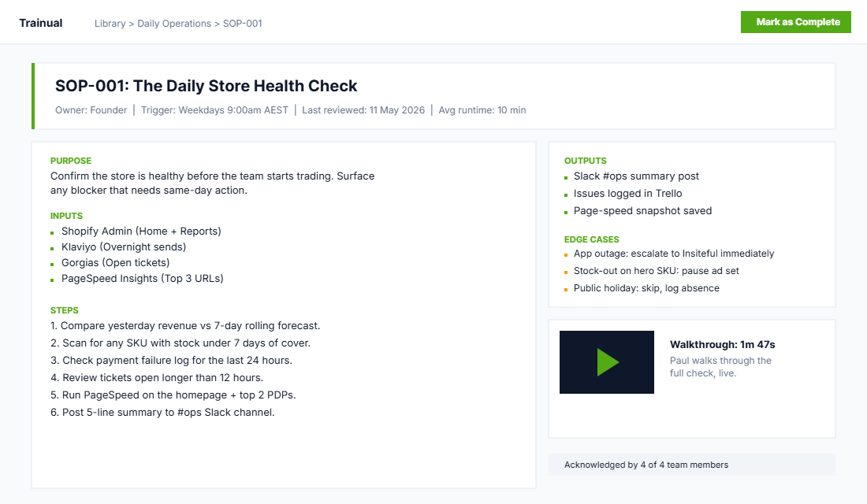Click Walkthrough: 1m 47s title
Screen dimensions: 867x504
(722, 345)
